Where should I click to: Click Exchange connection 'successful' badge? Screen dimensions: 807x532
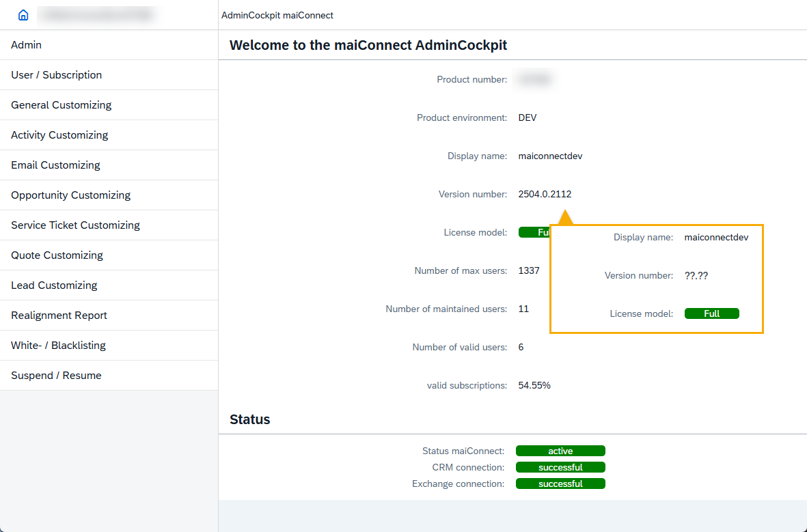click(560, 484)
